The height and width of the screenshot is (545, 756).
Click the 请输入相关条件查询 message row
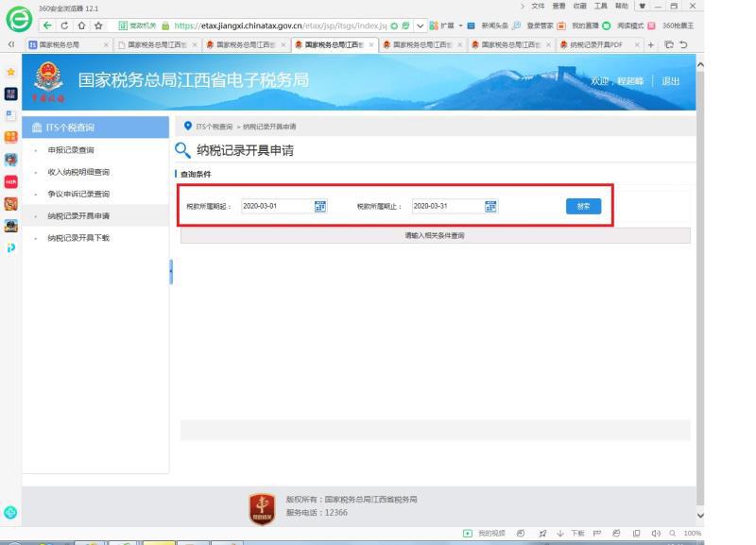[435, 235]
